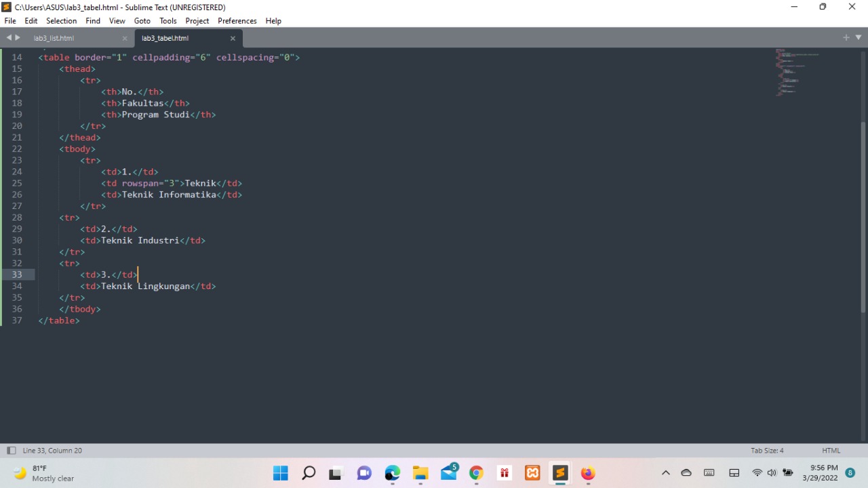Close the lab3_list.html tab
Image resolution: width=868 pixels, height=488 pixels.
(x=125, y=39)
